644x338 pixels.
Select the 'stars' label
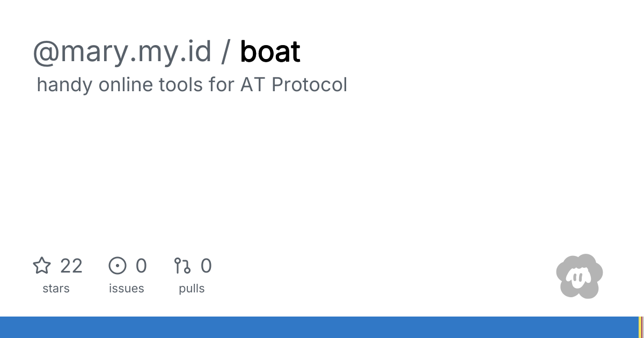click(x=56, y=289)
